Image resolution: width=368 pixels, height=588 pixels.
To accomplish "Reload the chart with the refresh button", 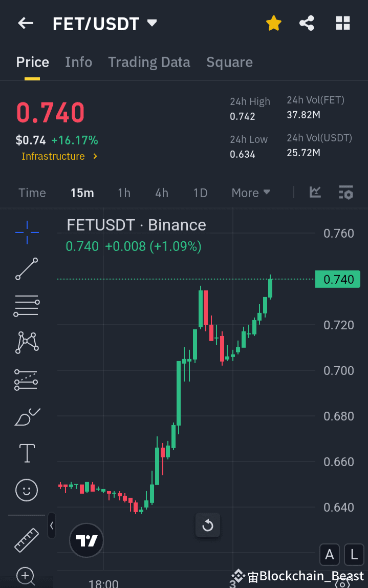I will tap(208, 525).
